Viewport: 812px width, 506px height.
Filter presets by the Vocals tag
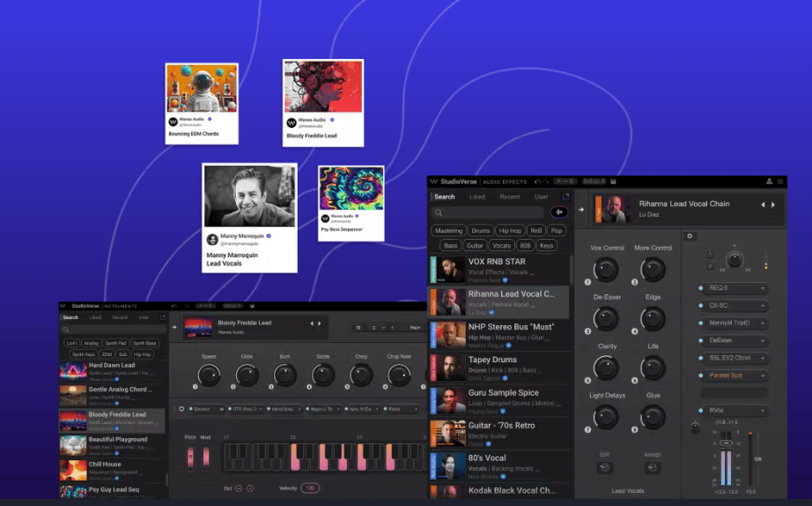(501, 246)
